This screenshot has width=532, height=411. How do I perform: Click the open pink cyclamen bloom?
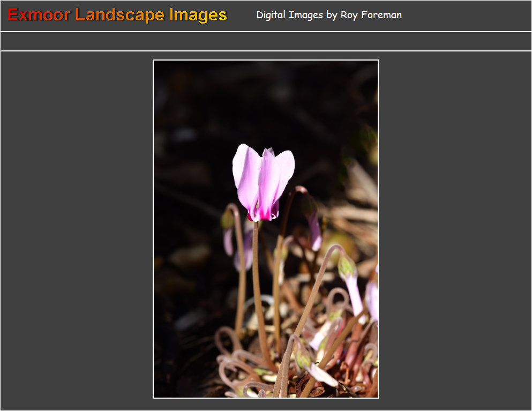pos(263,177)
